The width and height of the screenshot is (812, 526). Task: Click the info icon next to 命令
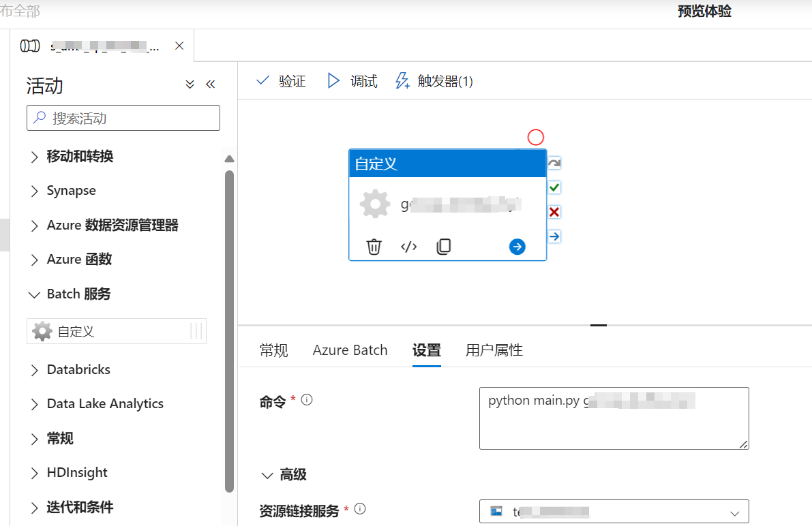tap(307, 400)
